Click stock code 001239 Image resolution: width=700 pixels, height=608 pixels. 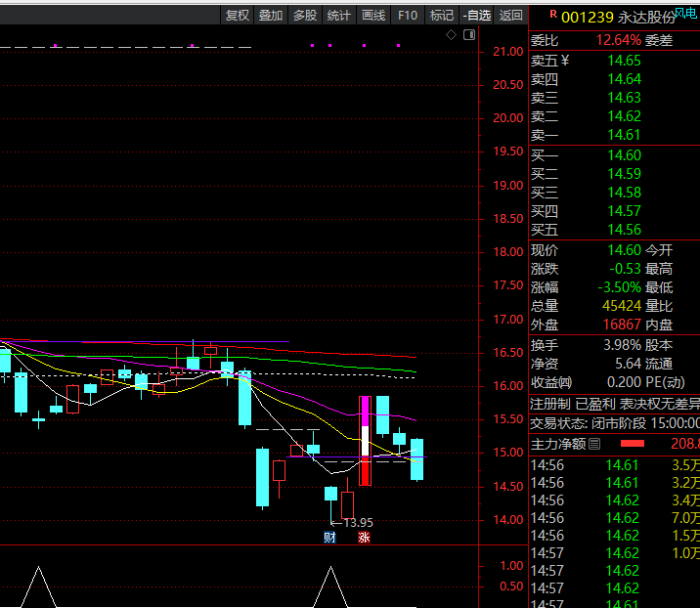coord(587,18)
